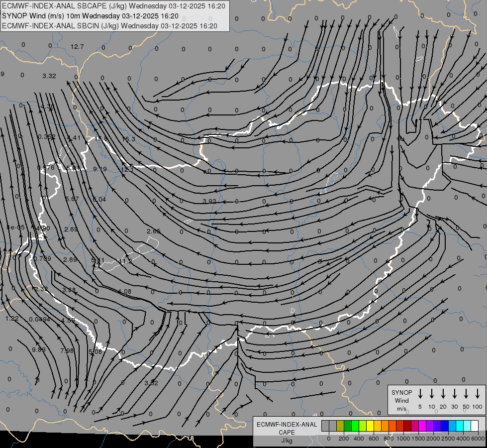Click the SYNOP Wind m/s legend label
The width and height of the screenshot is (487, 448).
coord(401,400)
